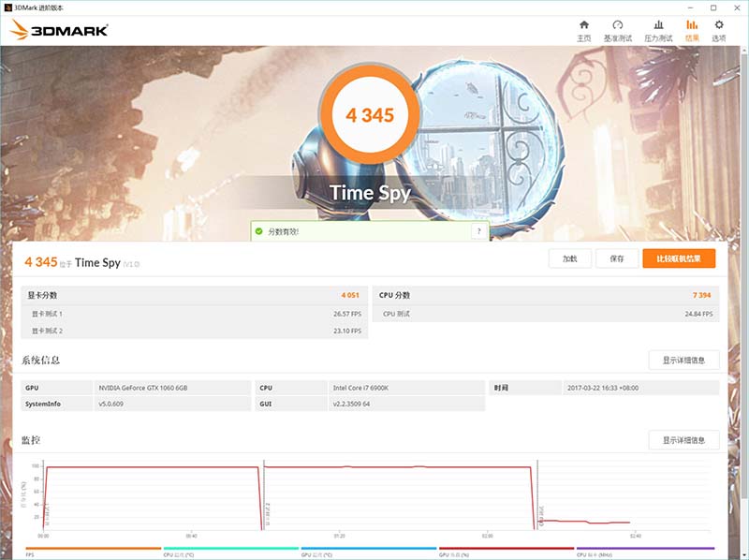The width and height of the screenshot is (749, 560).
Task: Show detailed monitoring information button
Action: 684,440
